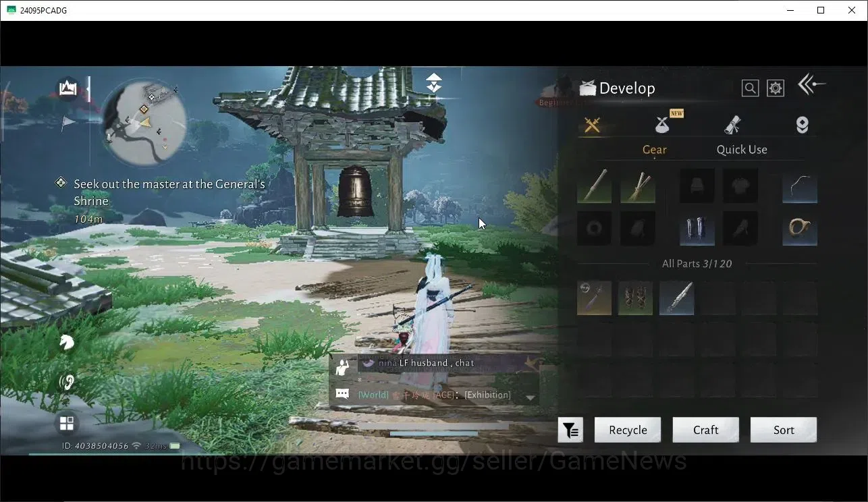This screenshot has width=868, height=502.
Task: Select the empty ring accessory slot
Action: (x=595, y=228)
